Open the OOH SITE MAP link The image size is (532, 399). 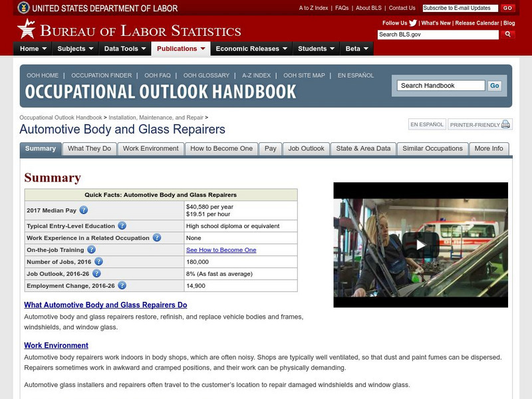click(304, 75)
